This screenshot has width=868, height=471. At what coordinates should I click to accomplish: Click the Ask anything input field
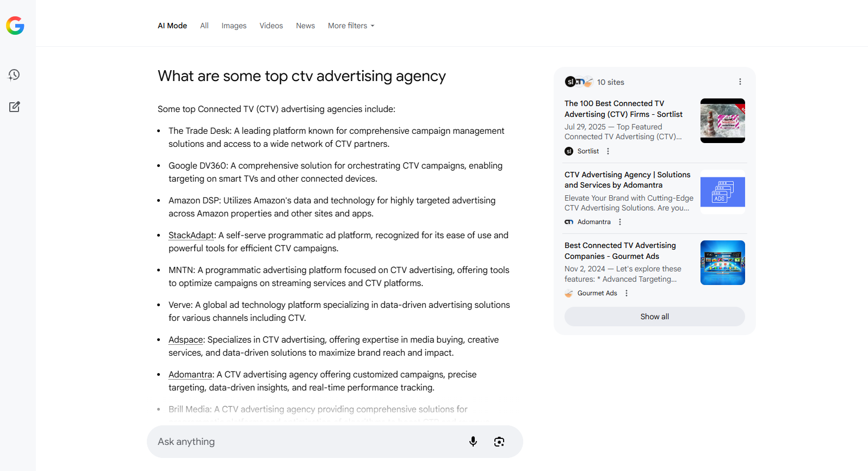click(335, 442)
